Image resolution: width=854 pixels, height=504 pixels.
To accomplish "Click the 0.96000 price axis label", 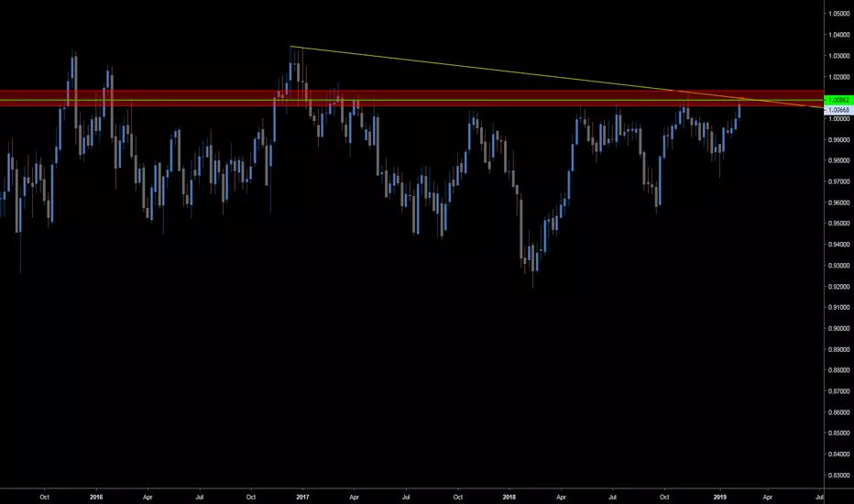I will (x=839, y=203).
